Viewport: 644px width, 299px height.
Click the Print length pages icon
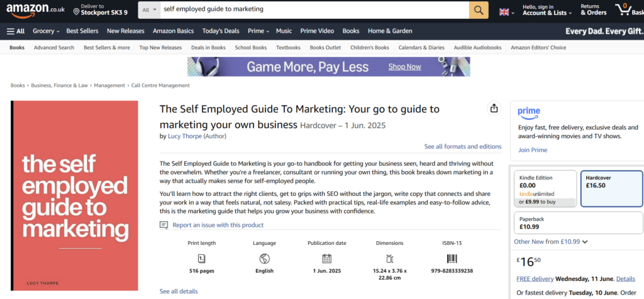tap(202, 258)
